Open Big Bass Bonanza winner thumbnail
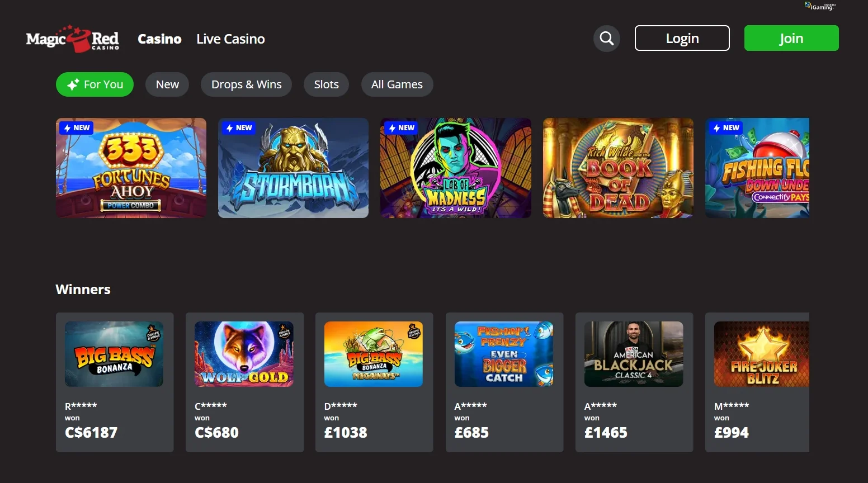 (x=114, y=354)
